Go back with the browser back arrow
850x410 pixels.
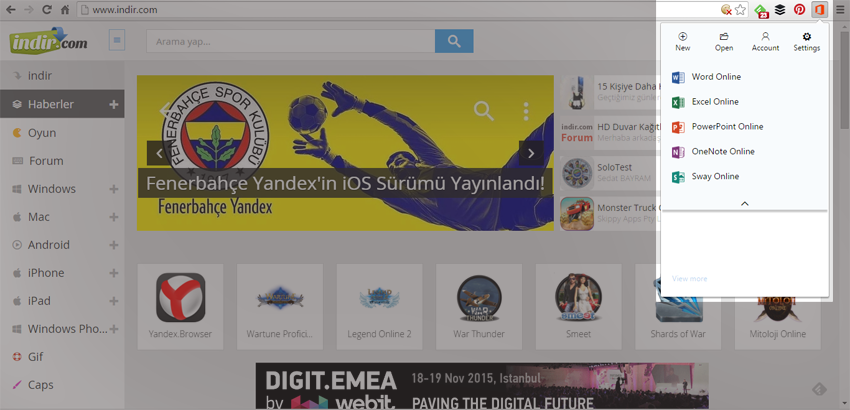tap(10, 9)
